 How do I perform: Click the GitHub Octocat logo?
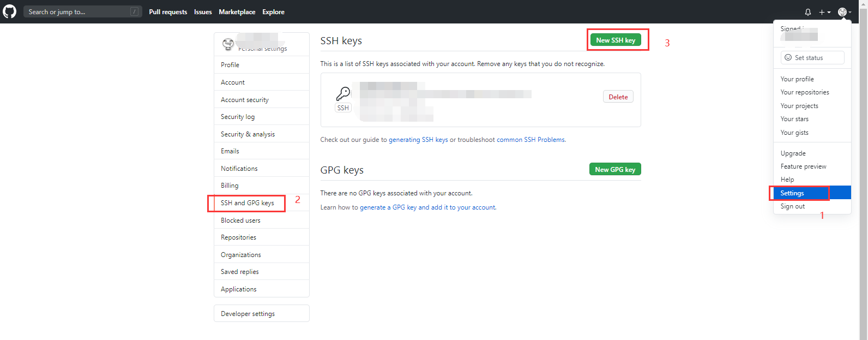pos(10,11)
